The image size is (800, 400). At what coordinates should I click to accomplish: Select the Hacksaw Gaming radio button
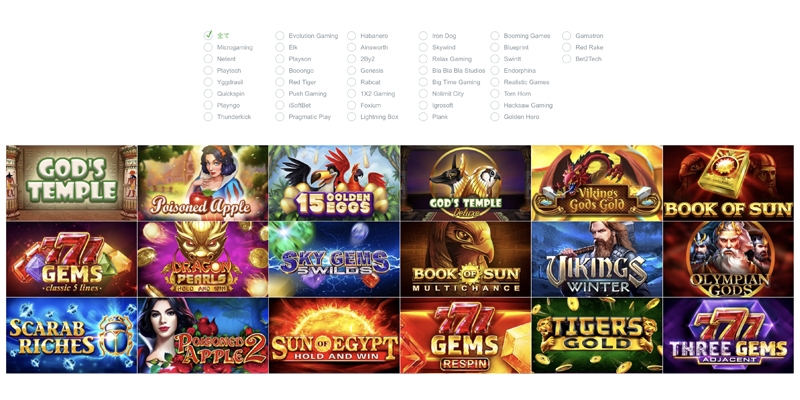click(x=495, y=105)
